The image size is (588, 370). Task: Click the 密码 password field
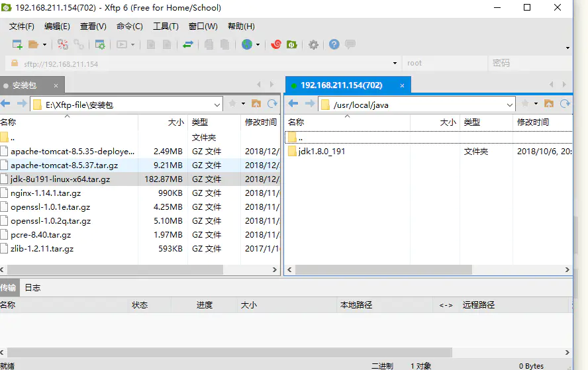530,64
